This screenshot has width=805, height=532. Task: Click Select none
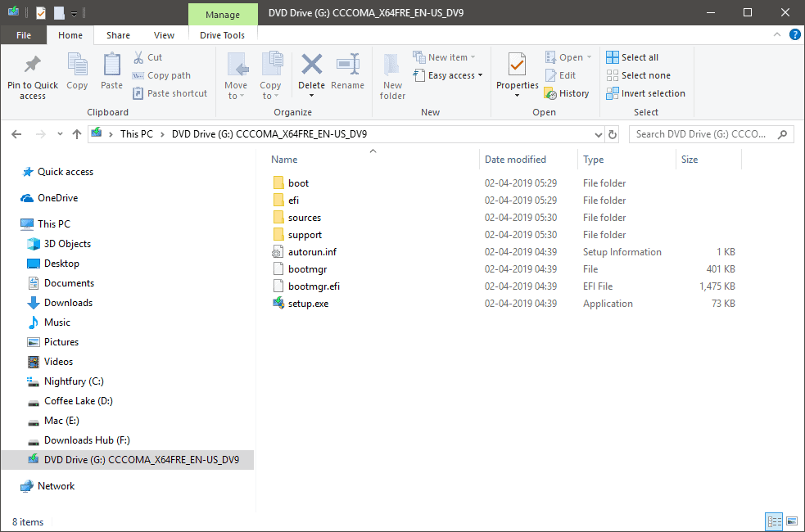coord(638,75)
